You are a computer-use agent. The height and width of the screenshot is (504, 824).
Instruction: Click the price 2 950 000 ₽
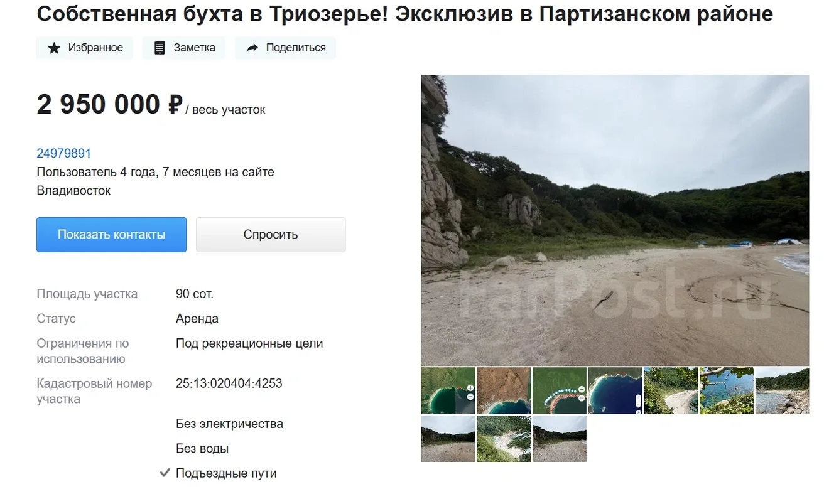[109, 104]
